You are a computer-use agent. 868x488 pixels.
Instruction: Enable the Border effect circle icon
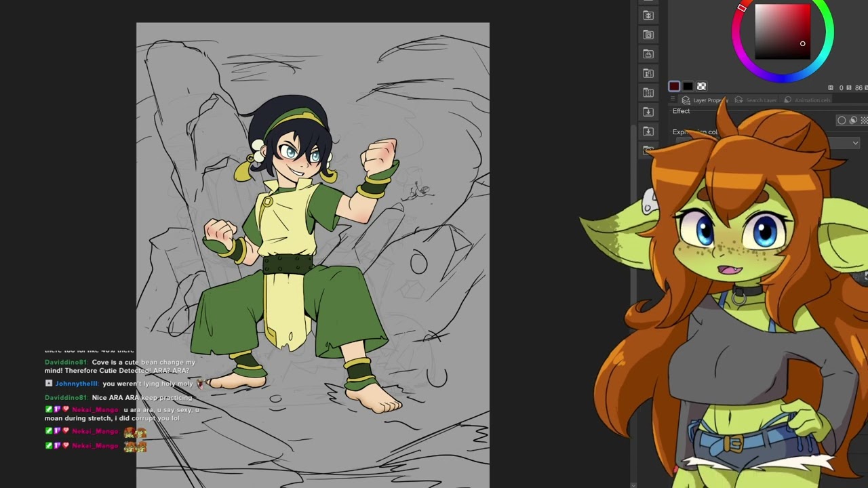pyautogui.click(x=842, y=121)
